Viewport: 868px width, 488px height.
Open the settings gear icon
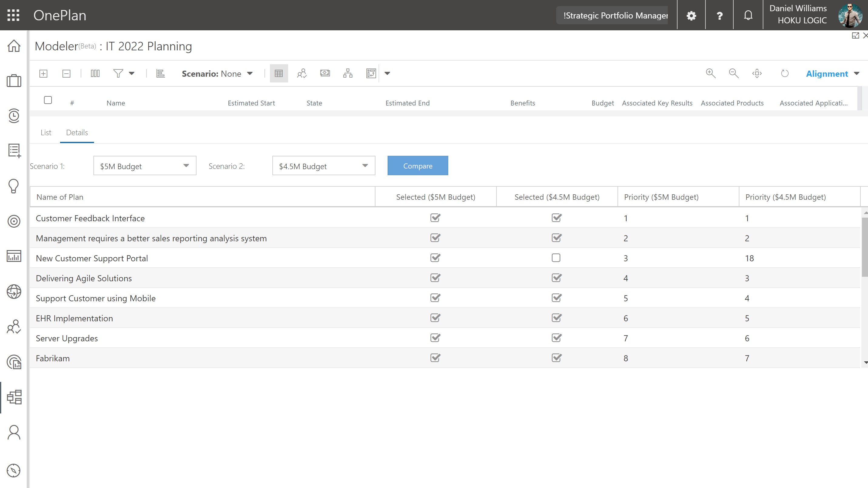[x=691, y=15]
